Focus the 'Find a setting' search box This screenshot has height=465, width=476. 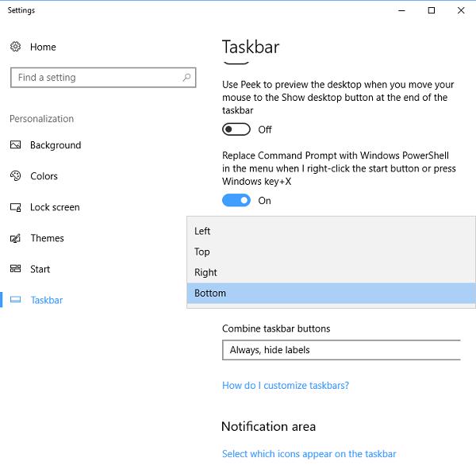pyautogui.click(x=95, y=78)
